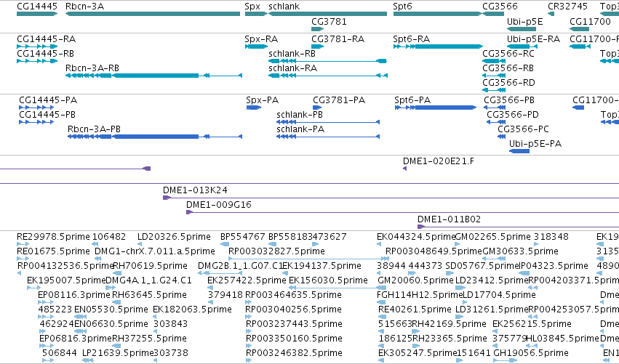Viewport: 619px width, 364px height.
Task: Click the EK195007.5prime EST label
Action: coord(66,280)
